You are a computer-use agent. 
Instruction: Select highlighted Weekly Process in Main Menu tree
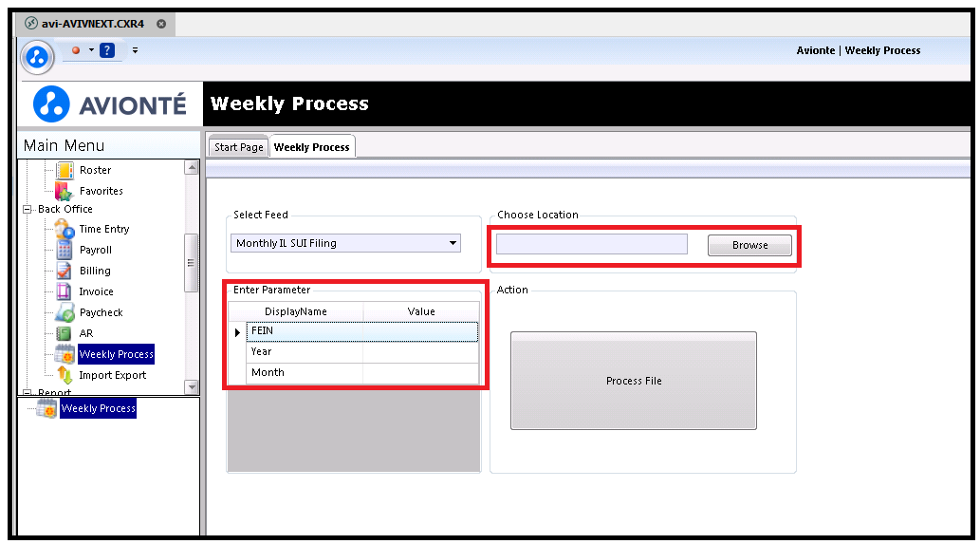click(x=117, y=354)
